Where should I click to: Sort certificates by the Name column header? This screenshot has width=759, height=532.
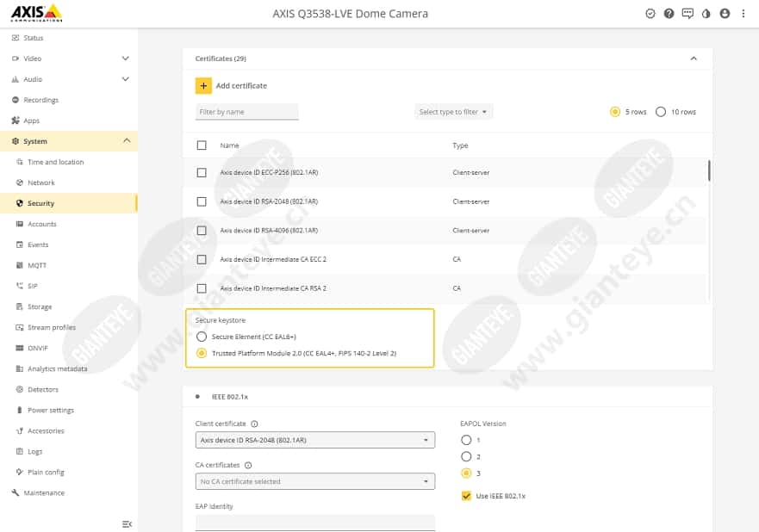pyautogui.click(x=229, y=145)
